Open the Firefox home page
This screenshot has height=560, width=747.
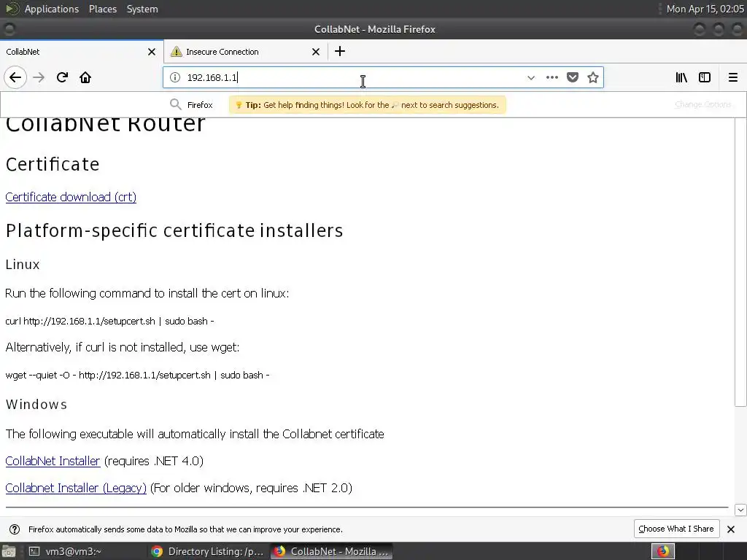85,77
